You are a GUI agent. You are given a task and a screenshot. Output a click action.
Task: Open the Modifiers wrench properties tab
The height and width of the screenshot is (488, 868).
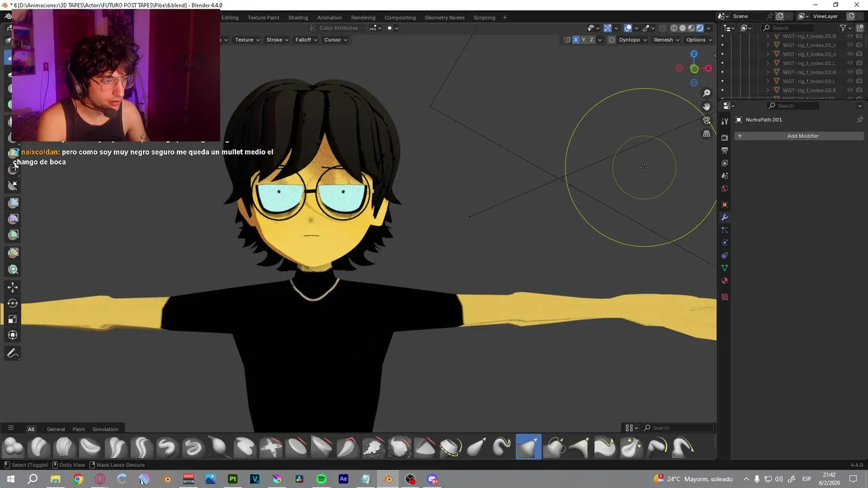pyautogui.click(x=724, y=218)
